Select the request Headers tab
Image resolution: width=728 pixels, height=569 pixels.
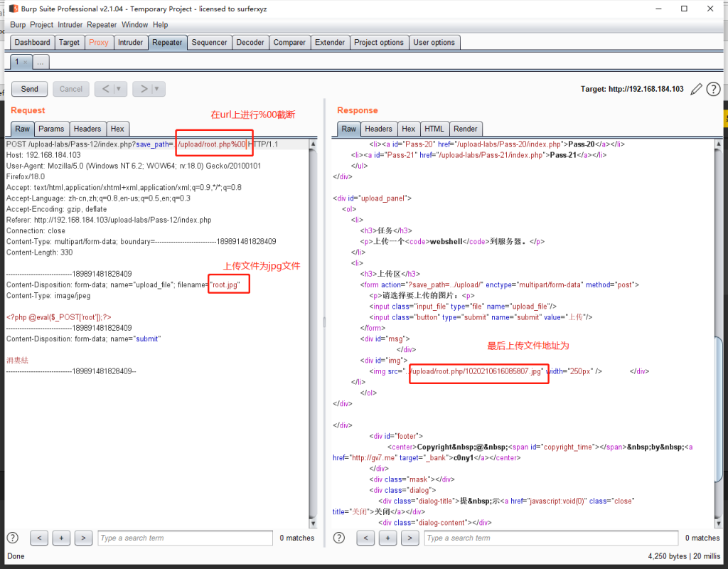point(87,129)
